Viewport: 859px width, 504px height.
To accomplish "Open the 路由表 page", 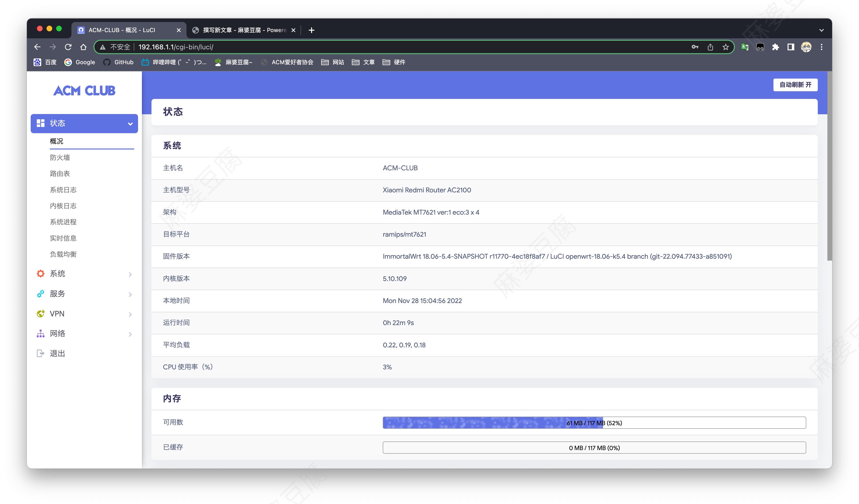I will tap(60, 173).
